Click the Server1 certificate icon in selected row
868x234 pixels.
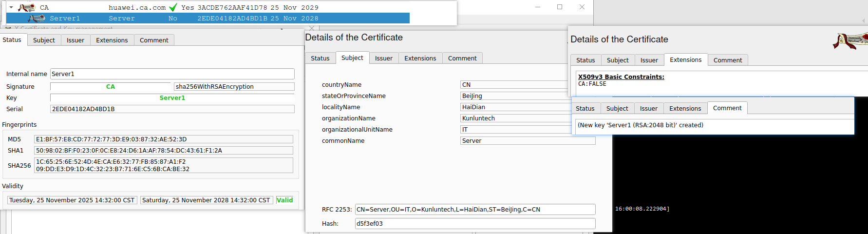pos(37,19)
